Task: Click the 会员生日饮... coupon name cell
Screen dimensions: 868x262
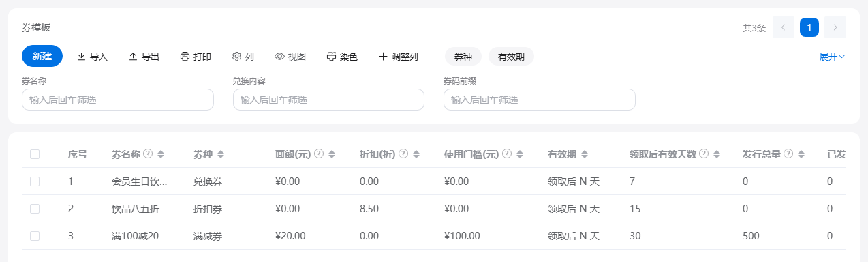Action: 140,181
